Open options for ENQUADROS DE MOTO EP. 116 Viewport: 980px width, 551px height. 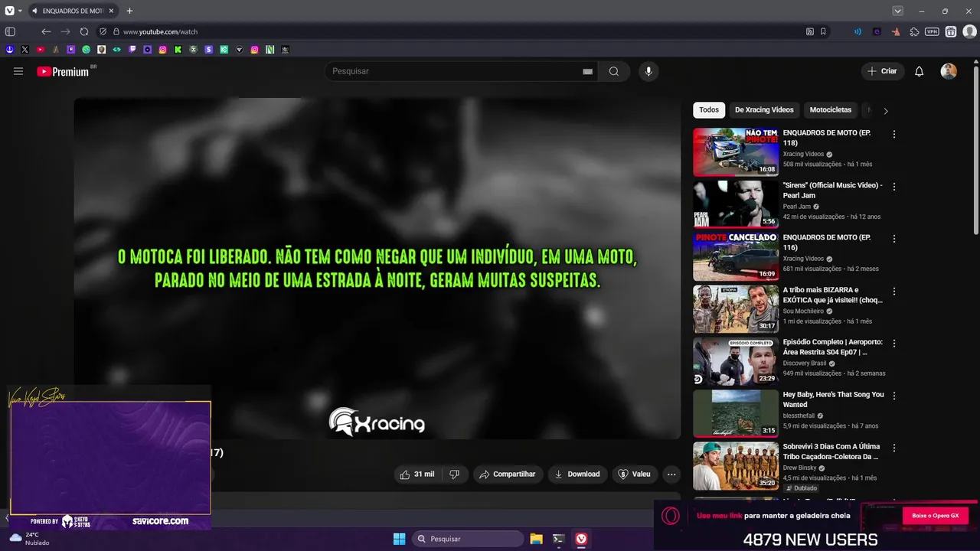[x=894, y=239]
